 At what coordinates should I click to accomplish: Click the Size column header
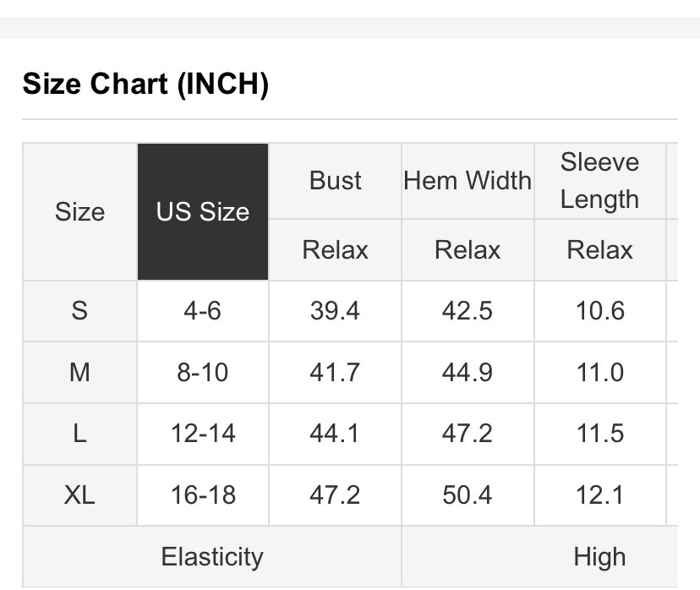[79, 211]
